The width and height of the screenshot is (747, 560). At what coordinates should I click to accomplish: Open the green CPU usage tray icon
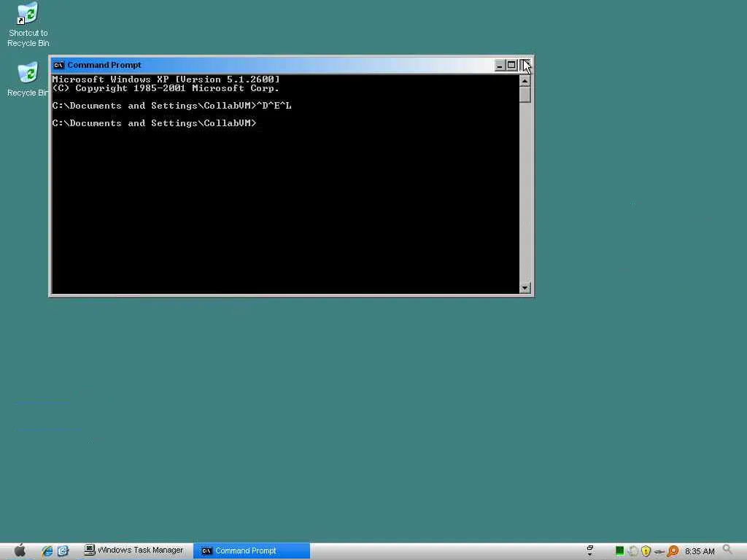pyautogui.click(x=619, y=551)
